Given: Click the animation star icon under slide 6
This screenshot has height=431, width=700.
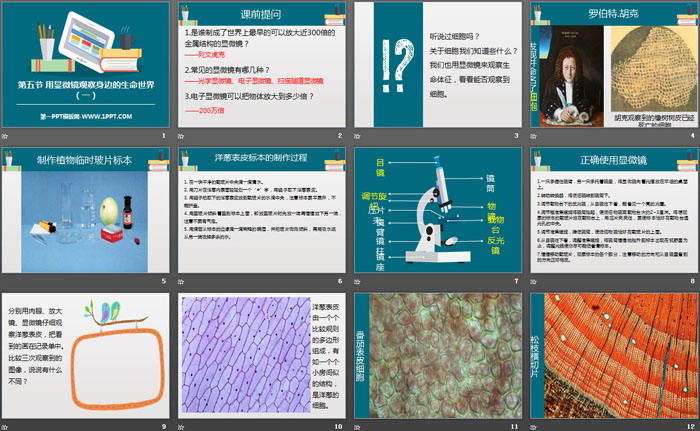Looking at the screenshot, I should [x=181, y=281].
